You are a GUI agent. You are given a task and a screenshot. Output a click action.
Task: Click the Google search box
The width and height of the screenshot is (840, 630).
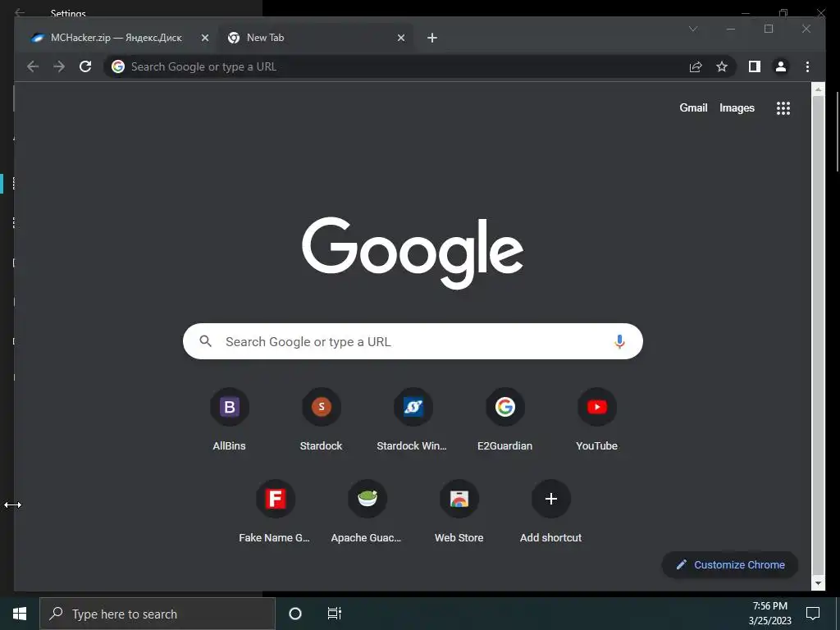click(x=413, y=341)
